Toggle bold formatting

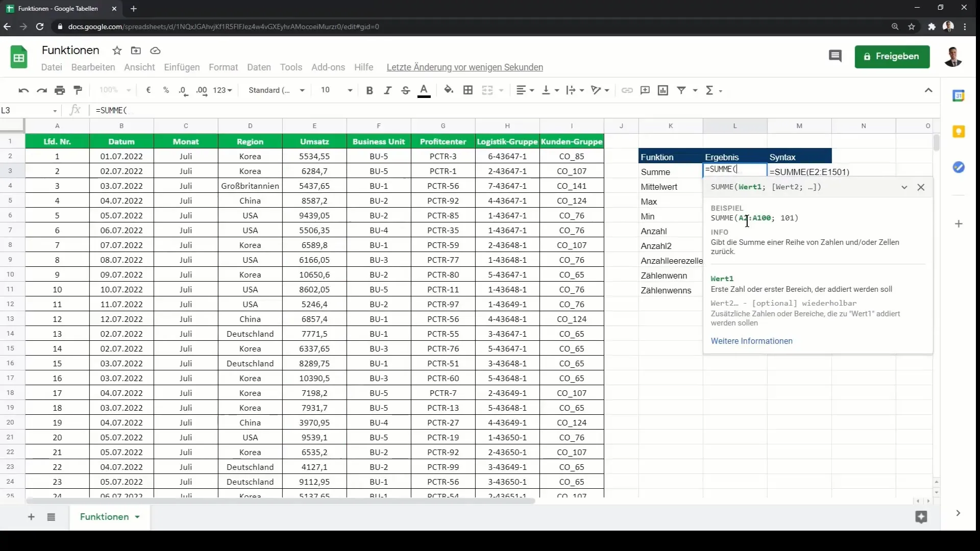370,90
